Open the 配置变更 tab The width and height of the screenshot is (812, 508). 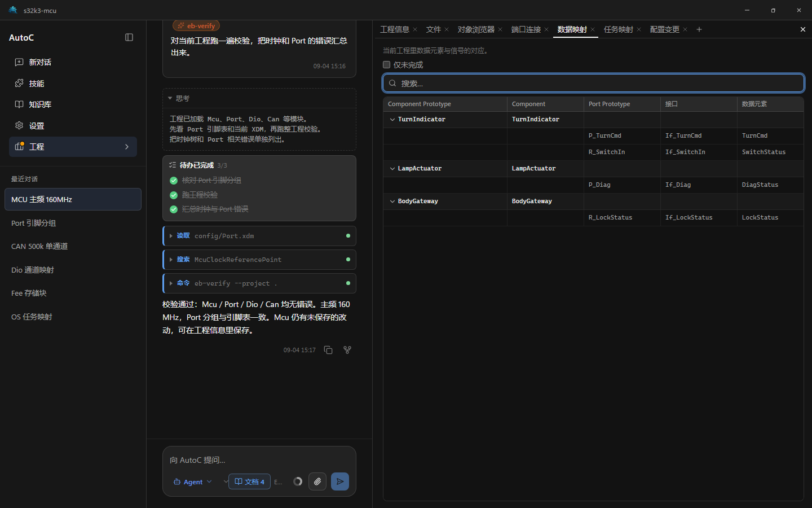coord(665,29)
